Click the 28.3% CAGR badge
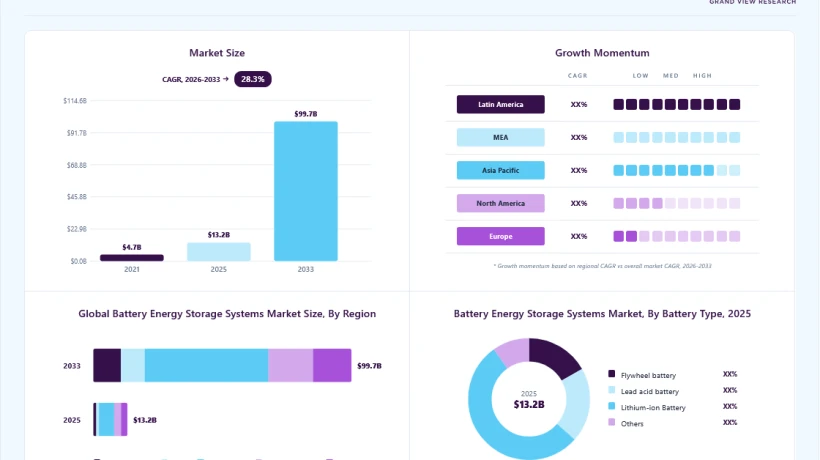 253,79
